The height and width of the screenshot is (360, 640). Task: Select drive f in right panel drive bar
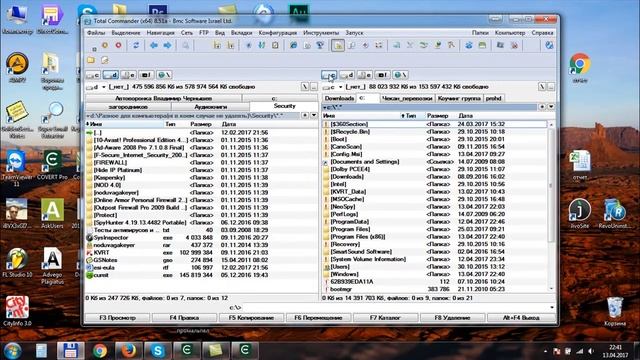382,75
